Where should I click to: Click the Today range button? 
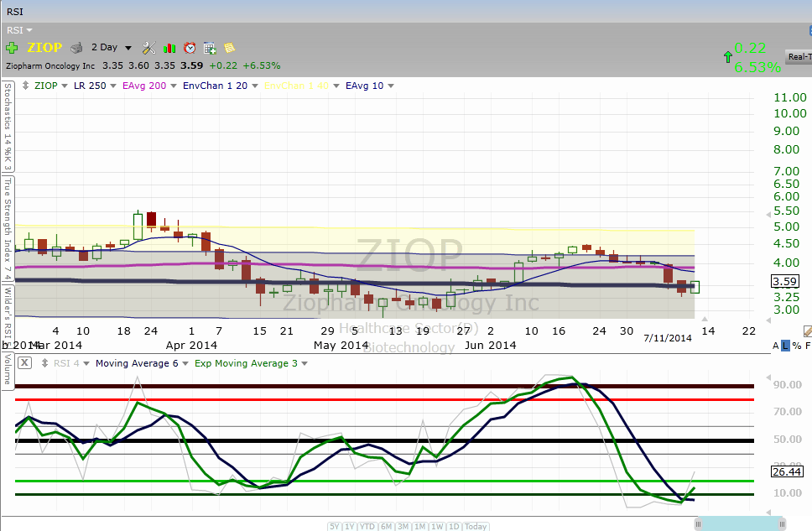tap(476, 526)
